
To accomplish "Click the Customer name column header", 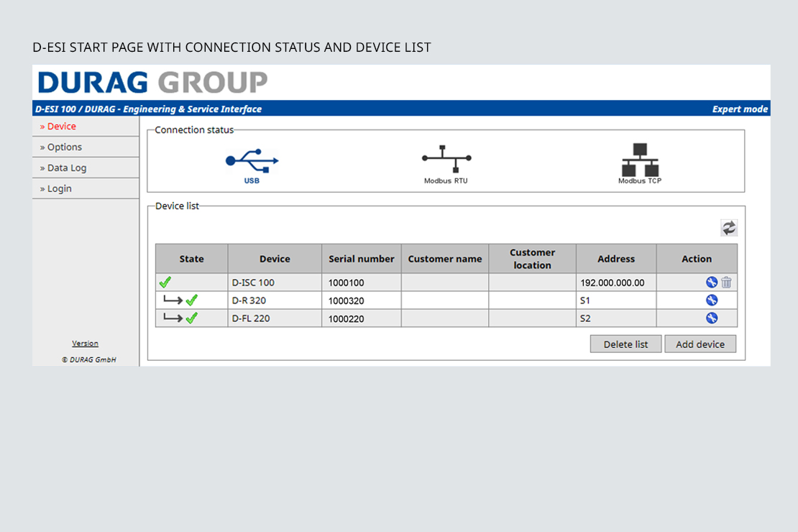I will tap(445, 259).
